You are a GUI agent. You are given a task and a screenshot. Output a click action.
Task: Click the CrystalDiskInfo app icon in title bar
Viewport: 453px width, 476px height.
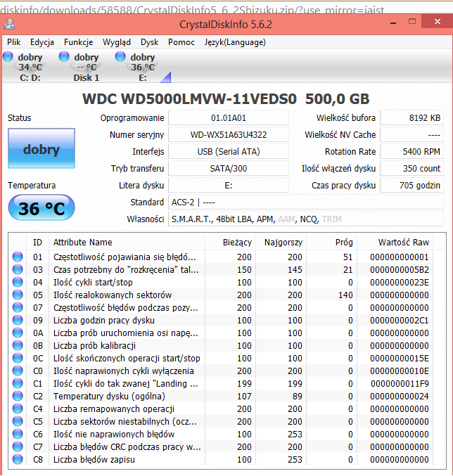click(x=9, y=24)
